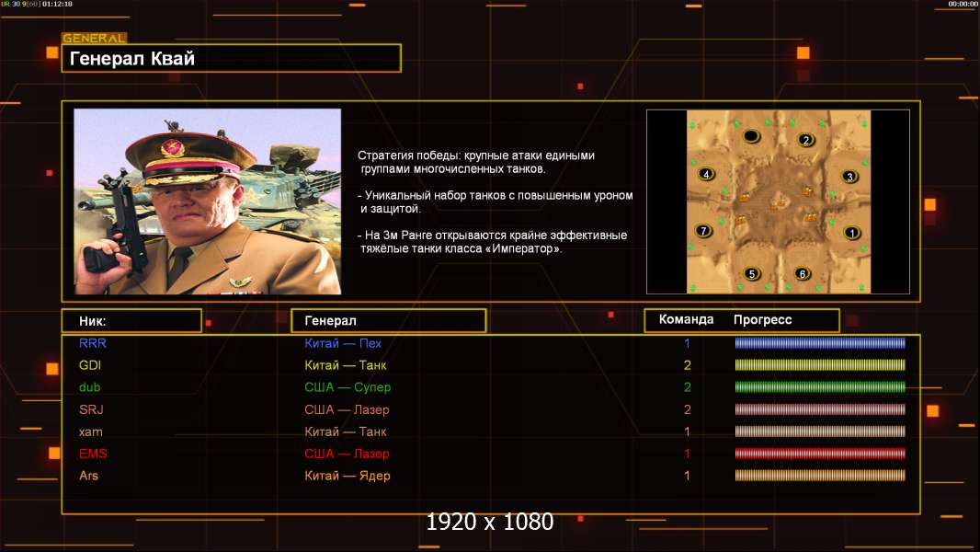Click General Kwai's portrait image
This screenshot has height=552, width=980.
point(208,201)
